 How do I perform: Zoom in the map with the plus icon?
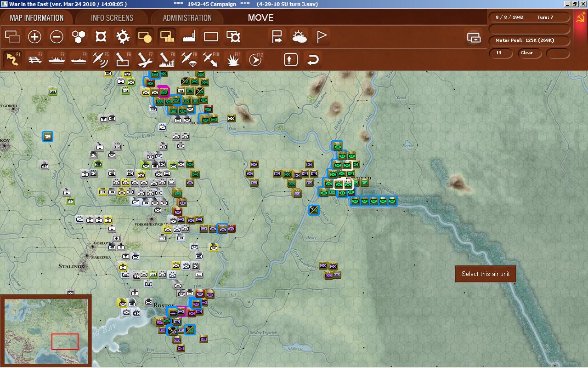(x=34, y=36)
